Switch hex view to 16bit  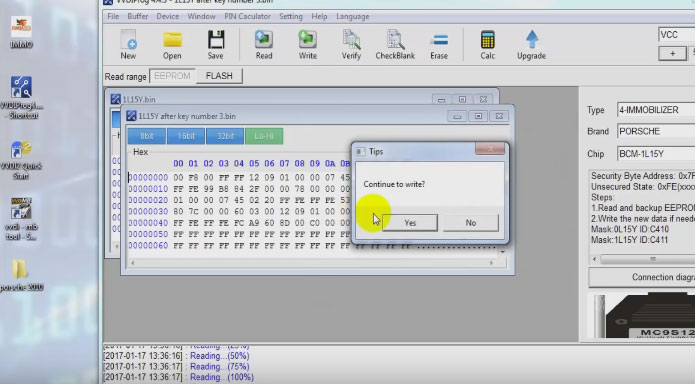click(186, 136)
